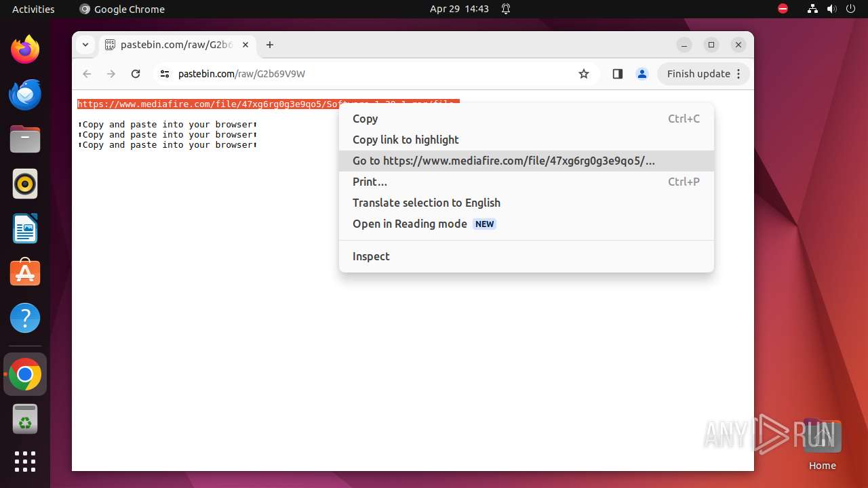Image resolution: width=868 pixels, height=488 pixels.
Task: Close the pastebin tab
Action: coord(245,45)
